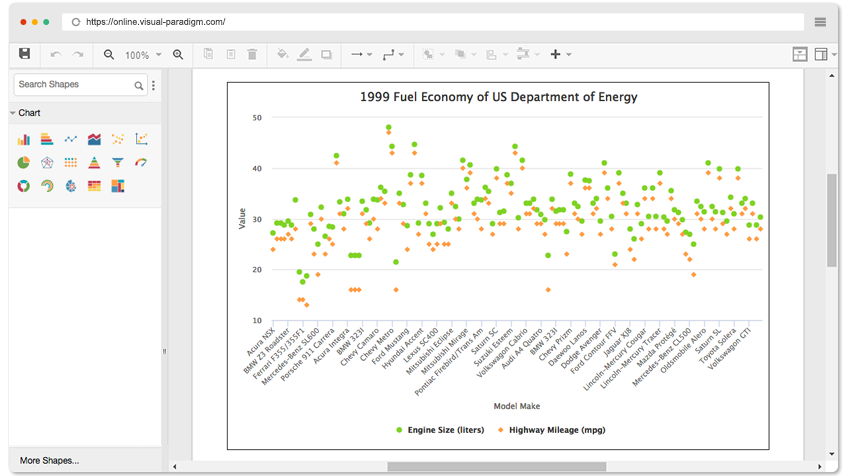The width and height of the screenshot is (848, 476).
Task: Select the treemap chart shape
Action: [x=118, y=186]
